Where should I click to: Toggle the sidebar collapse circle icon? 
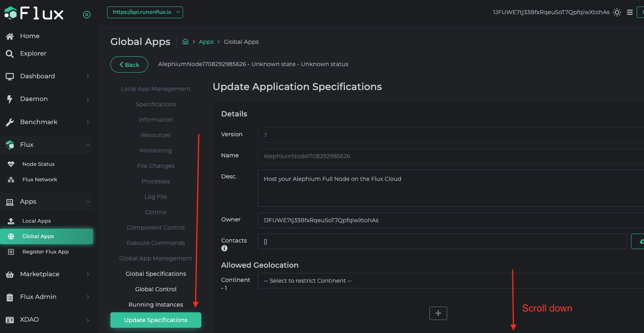click(87, 15)
